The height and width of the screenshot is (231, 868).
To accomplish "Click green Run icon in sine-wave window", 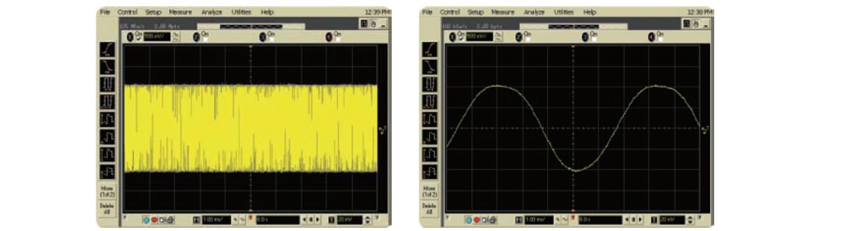I will point(469,220).
